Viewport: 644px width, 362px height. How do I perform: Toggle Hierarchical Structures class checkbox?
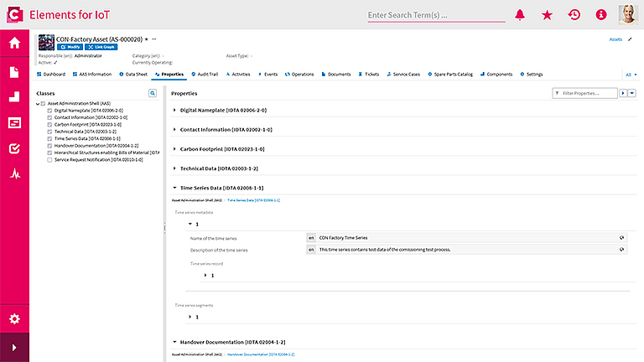49,153
